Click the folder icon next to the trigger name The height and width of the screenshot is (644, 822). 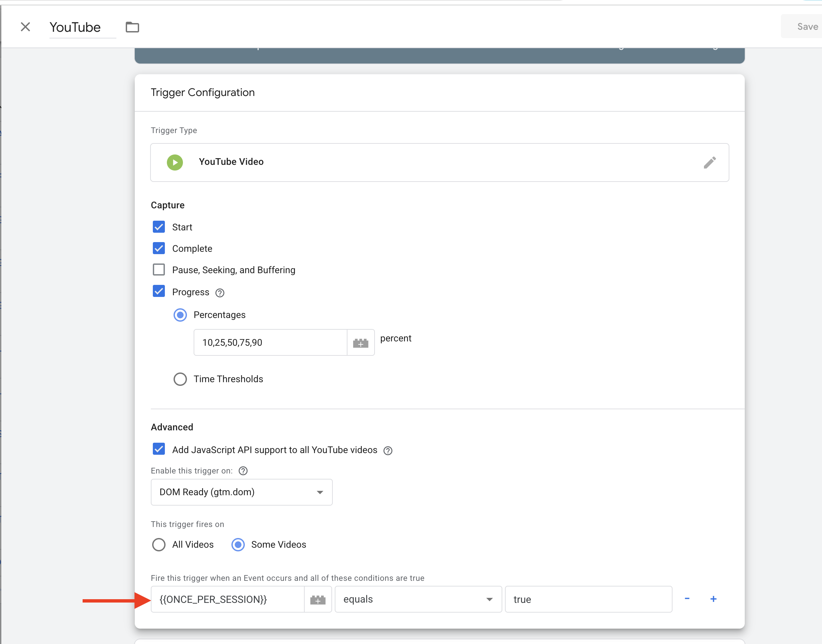(x=132, y=27)
